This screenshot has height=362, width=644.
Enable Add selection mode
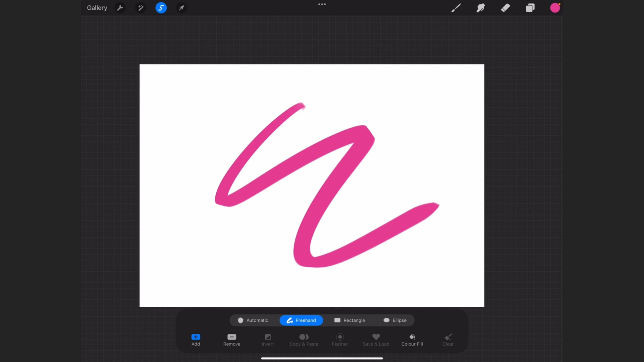click(196, 340)
